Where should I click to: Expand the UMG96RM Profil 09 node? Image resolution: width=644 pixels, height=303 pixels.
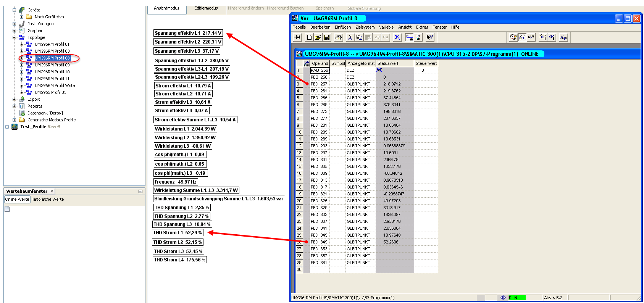22,65
